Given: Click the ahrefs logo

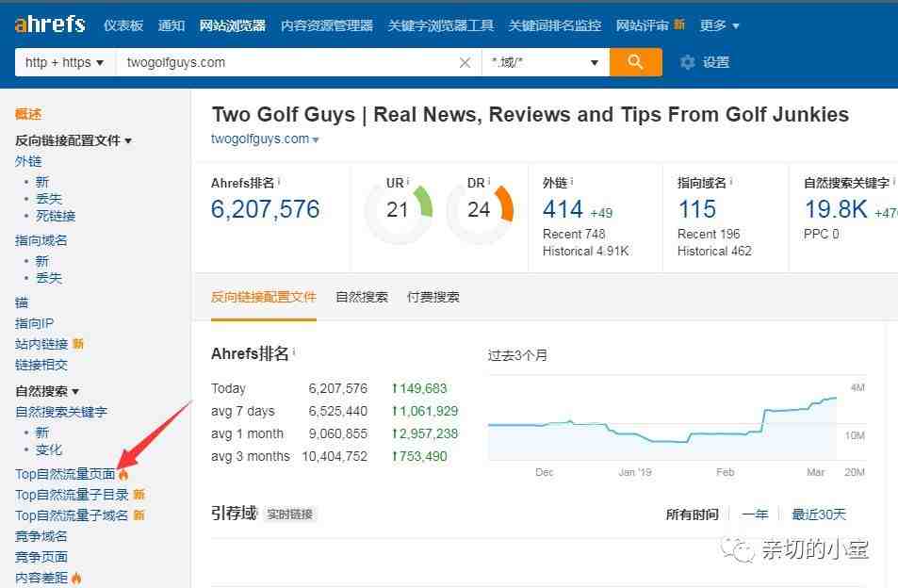Looking at the screenshot, I should [50, 24].
